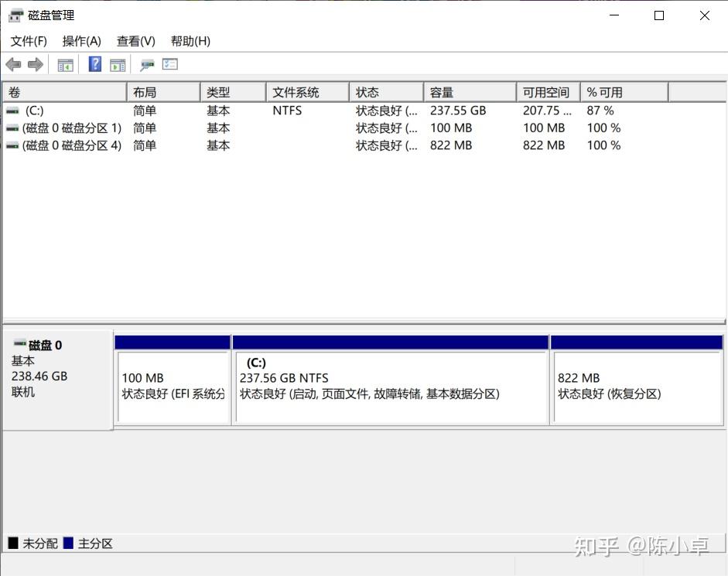The width and height of the screenshot is (728, 576).
Task: Click the properties toolbar icon on the far right
Action: 170,64
